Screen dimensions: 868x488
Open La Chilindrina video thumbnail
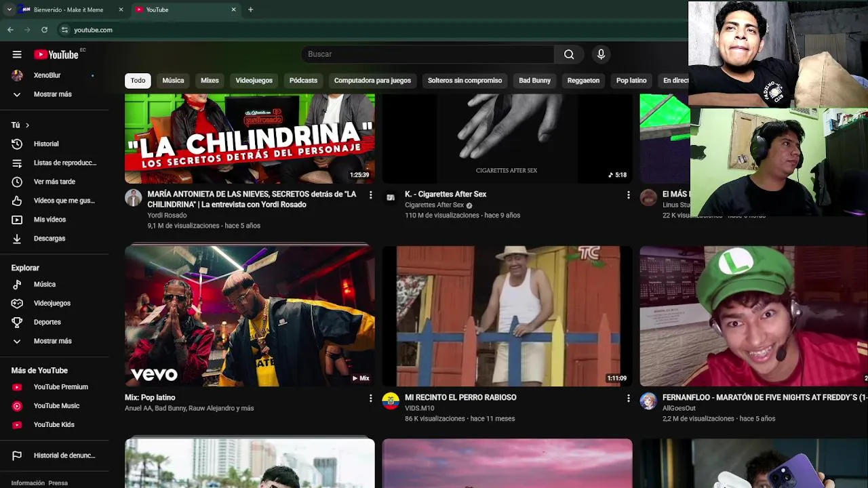(250, 139)
